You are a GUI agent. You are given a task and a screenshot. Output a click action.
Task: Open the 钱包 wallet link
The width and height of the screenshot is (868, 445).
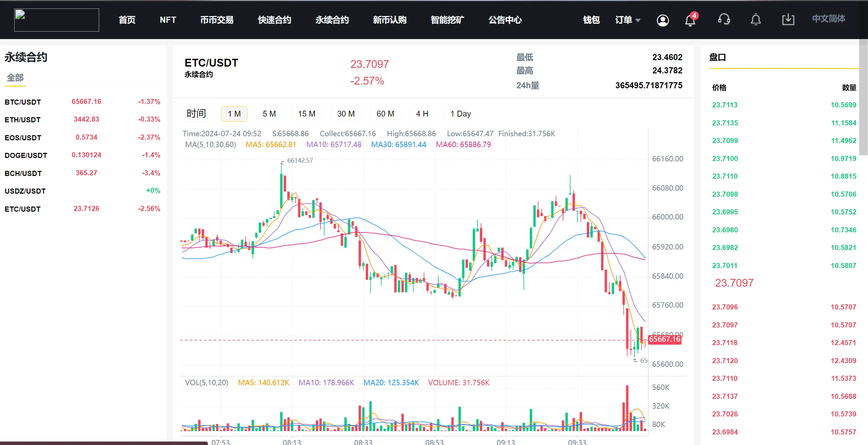point(591,20)
